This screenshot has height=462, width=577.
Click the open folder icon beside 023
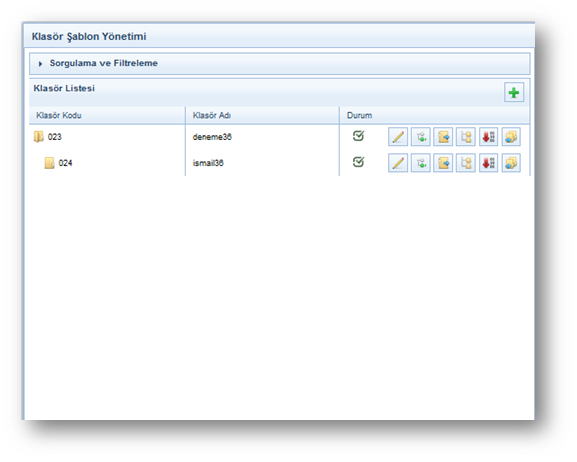pyautogui.click(x=39, y=137)
